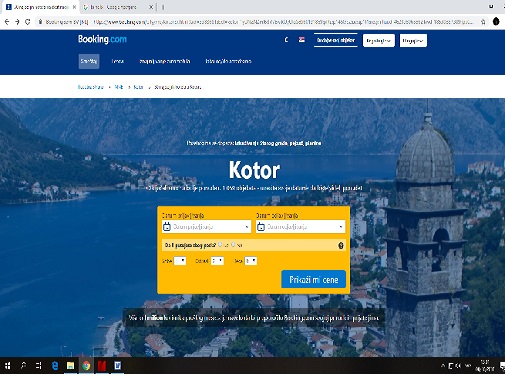Open the country link in the breadcrumb

point(119,87)
